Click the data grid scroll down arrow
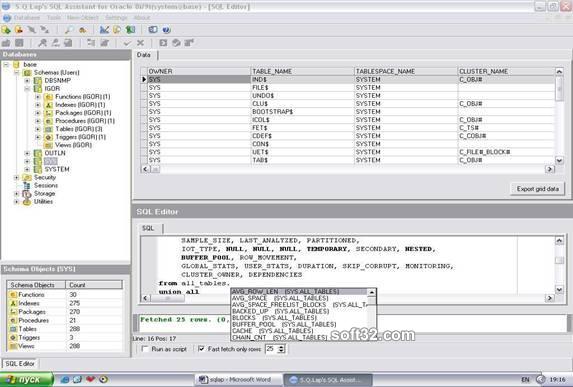 click(559, 160)
